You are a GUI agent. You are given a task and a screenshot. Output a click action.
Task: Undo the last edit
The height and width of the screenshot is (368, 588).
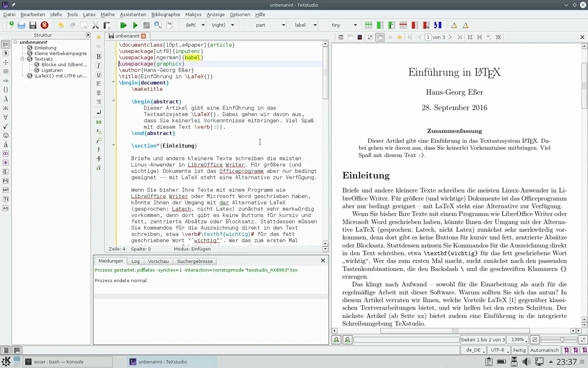point(61,25)
